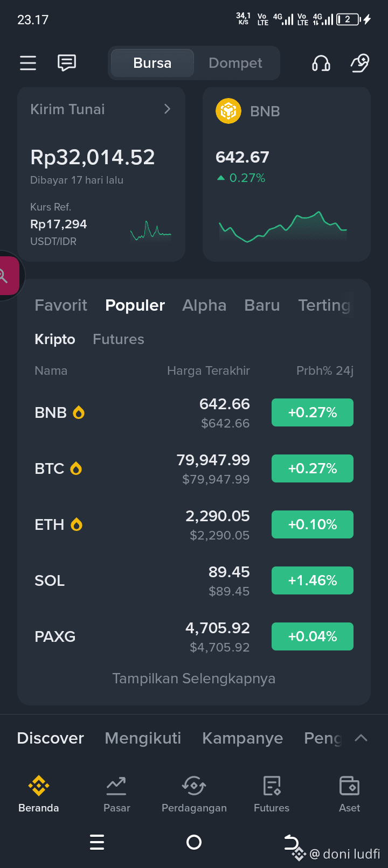Collapse the Discover section chevron
The image size is (388, 868).
point(361,738)
